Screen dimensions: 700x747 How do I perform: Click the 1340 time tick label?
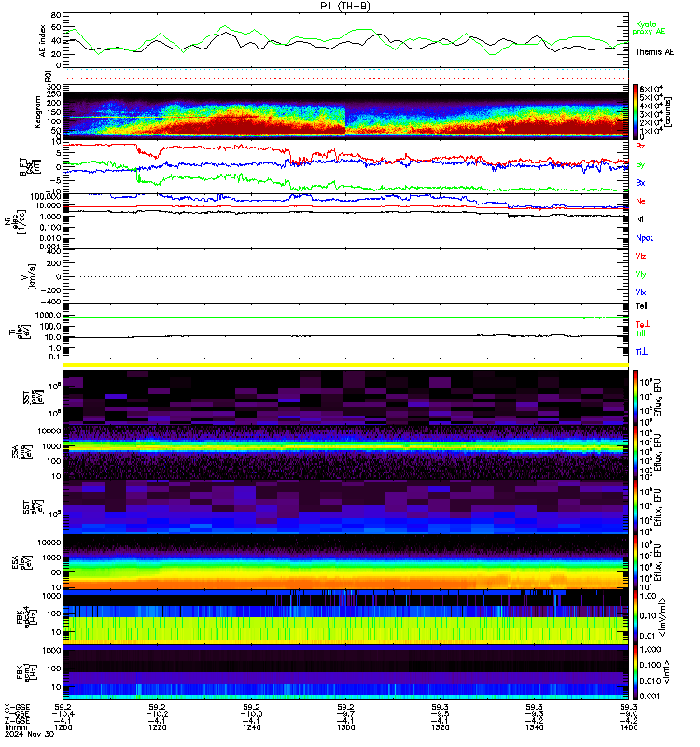[x=534, y=727]
